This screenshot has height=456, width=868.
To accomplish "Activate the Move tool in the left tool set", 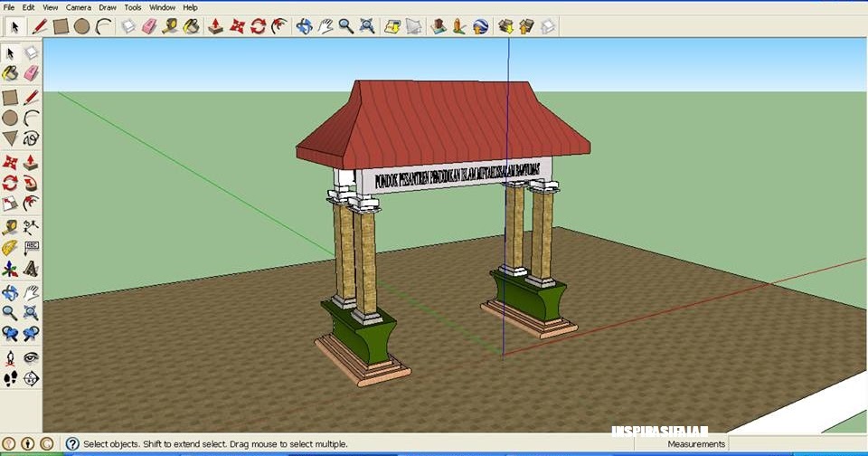I will click(10, 162).
